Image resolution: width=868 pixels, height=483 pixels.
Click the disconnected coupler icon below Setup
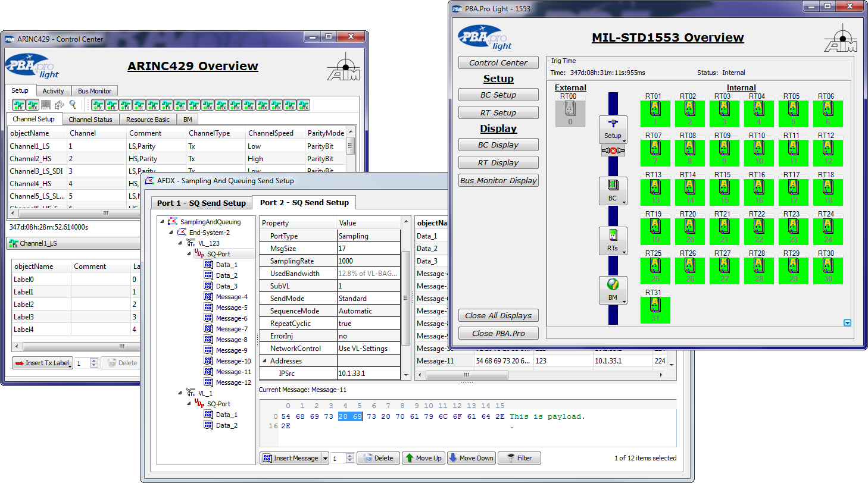(x=613, y=150)
